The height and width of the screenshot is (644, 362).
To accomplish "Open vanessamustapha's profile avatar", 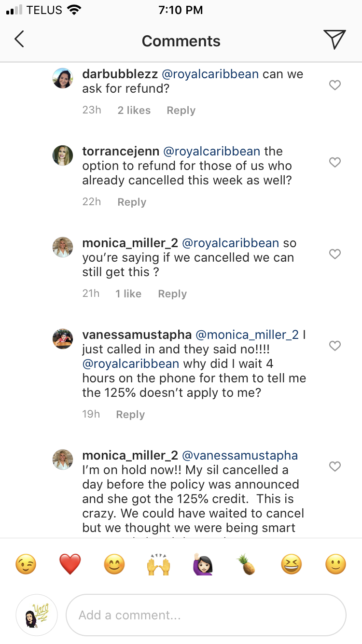I will pyautogui.click(x=63, y=339).
